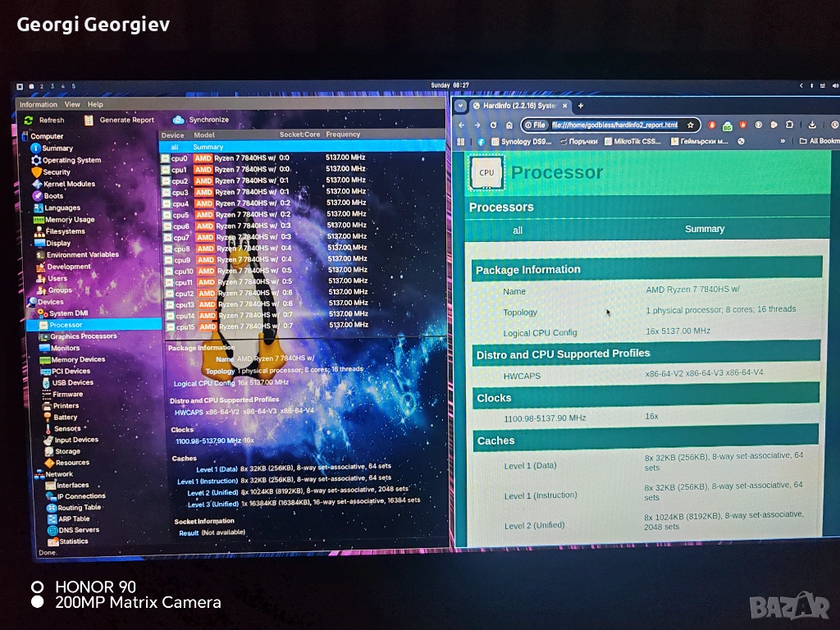
Task: Open DNS Servers under Network
Action: point(78,530)
